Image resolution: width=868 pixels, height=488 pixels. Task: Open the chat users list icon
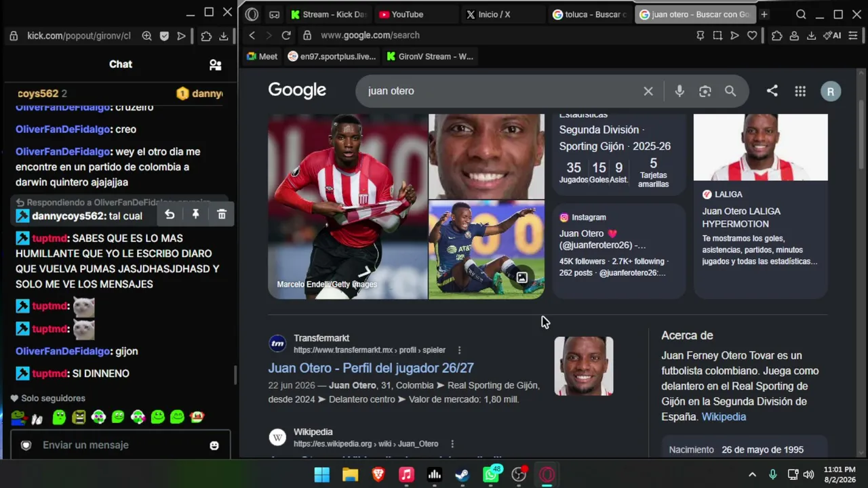pyautogui.click(x=215, y=64)
